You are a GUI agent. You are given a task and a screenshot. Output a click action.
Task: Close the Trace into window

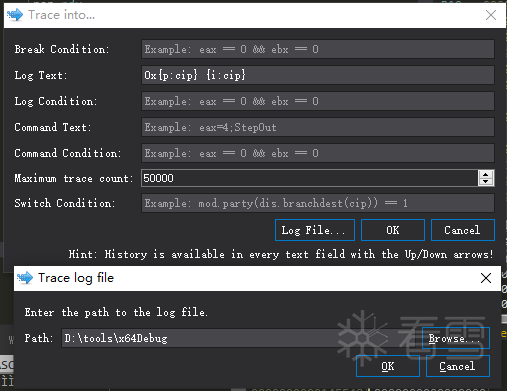(x=491, y=15)
